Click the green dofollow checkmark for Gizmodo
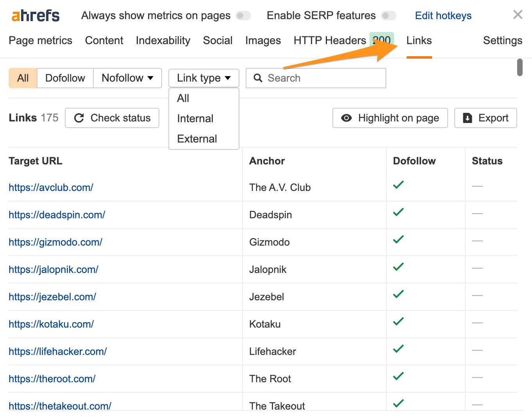This screenshot has width=532, height=417. (x=398, y=239)
